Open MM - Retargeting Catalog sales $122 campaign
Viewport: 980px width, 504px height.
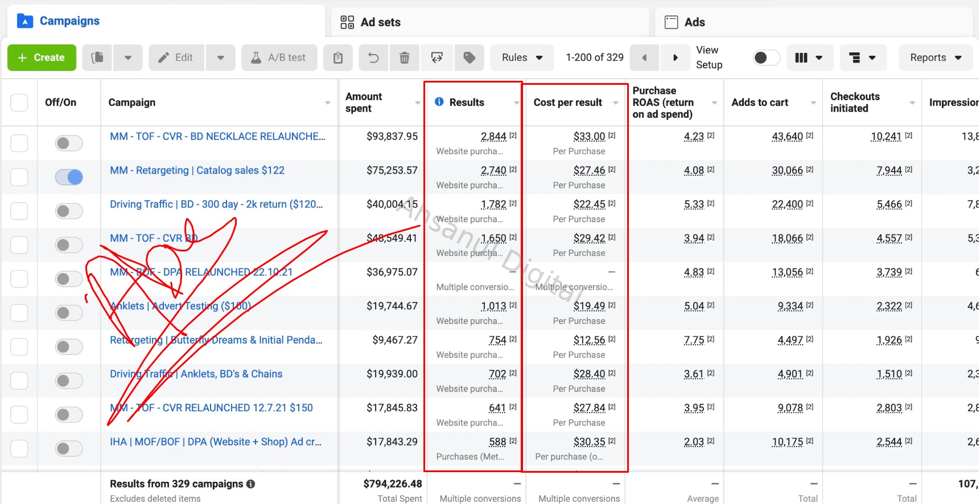[x=197, y=170]
